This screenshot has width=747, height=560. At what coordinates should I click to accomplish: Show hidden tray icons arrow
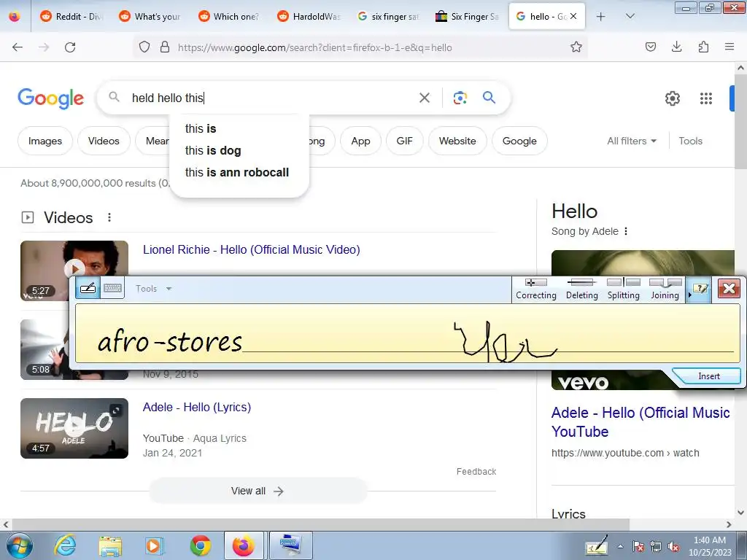620,547
